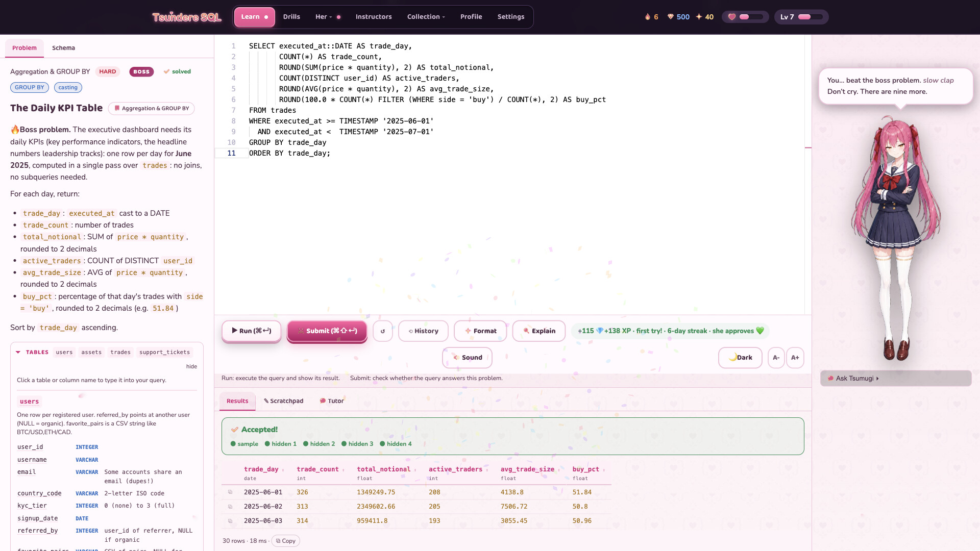The image size is (980, 551).
Task: Open the Settings nav item
Action: tap(511, 17)
